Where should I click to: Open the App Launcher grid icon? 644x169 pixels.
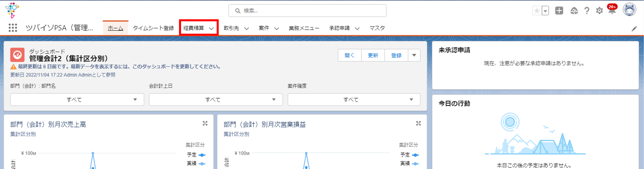click(x=13, y=28)
